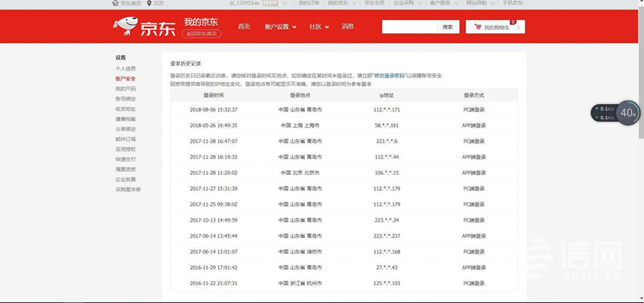Click IP address 223.*.*.237
The width and height of the screenshot is (644, 303).
coord(387,236)
